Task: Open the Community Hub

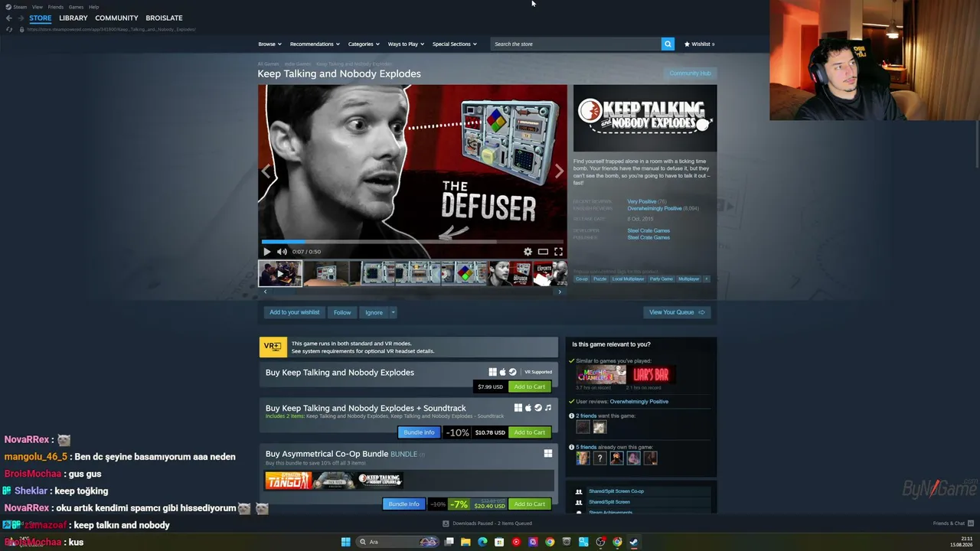Action: click(x=690, y=73)
